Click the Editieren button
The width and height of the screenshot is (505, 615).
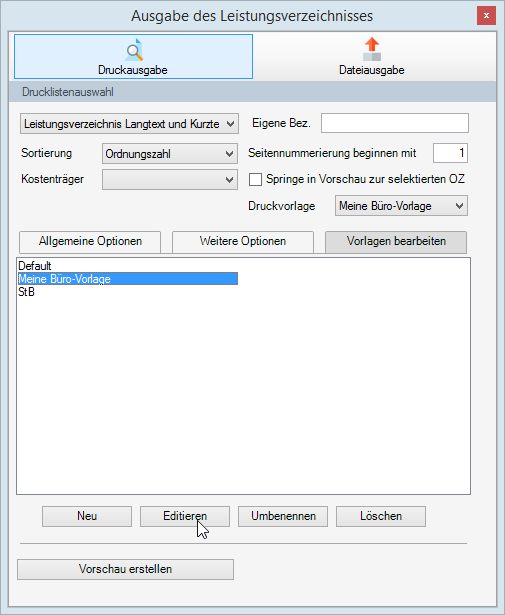[x=185, y=516]
